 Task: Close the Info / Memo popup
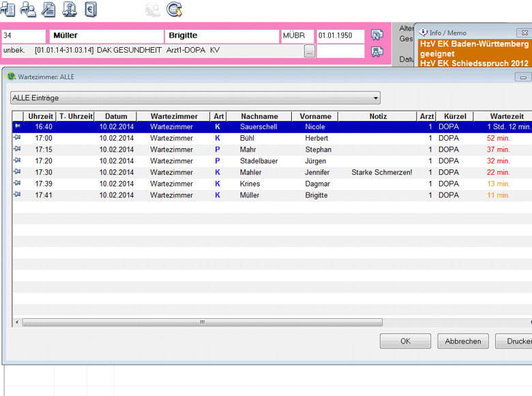pos(522,32)
